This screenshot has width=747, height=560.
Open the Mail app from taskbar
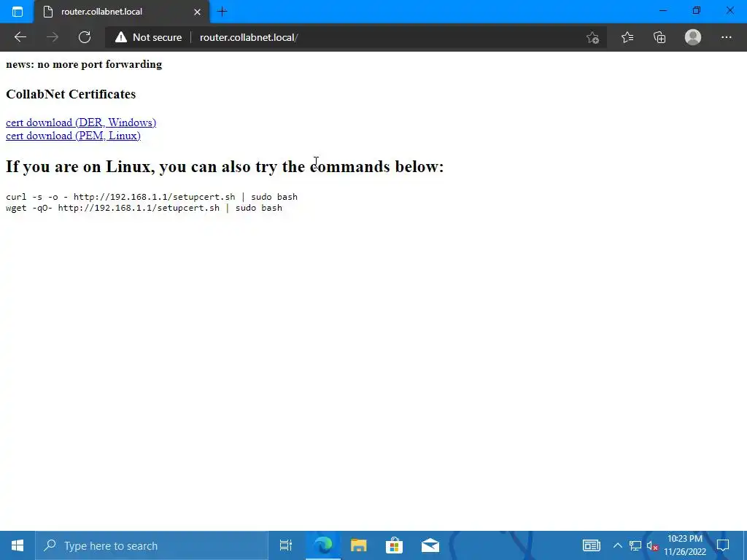(x=430, y=545)
